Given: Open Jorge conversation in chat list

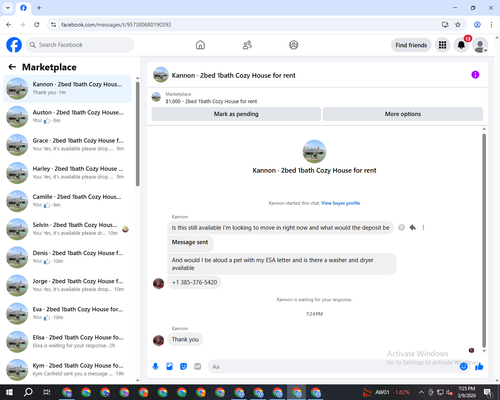Looking at the screenshot, I should point(67,285).
